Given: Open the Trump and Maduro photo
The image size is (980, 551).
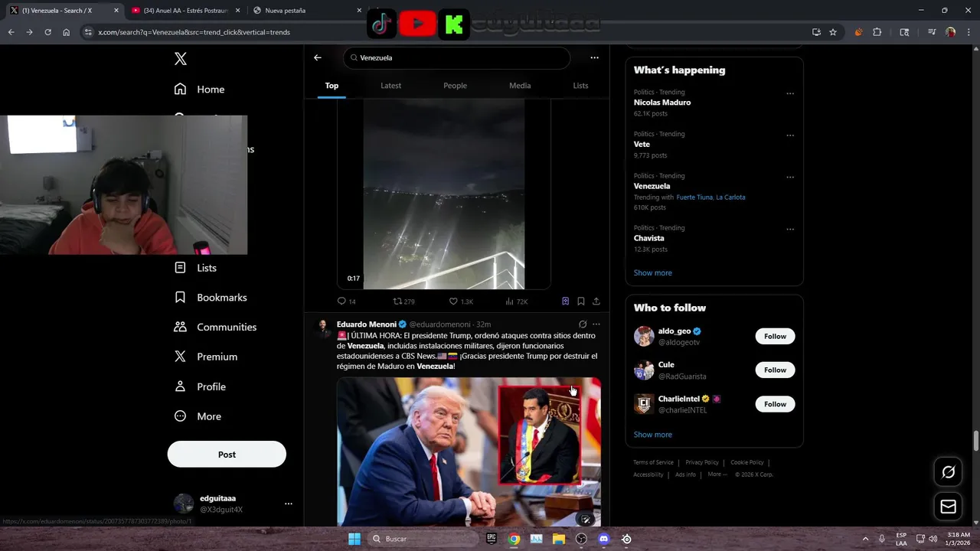Looking at the screenshot, I should pos(469,452).
